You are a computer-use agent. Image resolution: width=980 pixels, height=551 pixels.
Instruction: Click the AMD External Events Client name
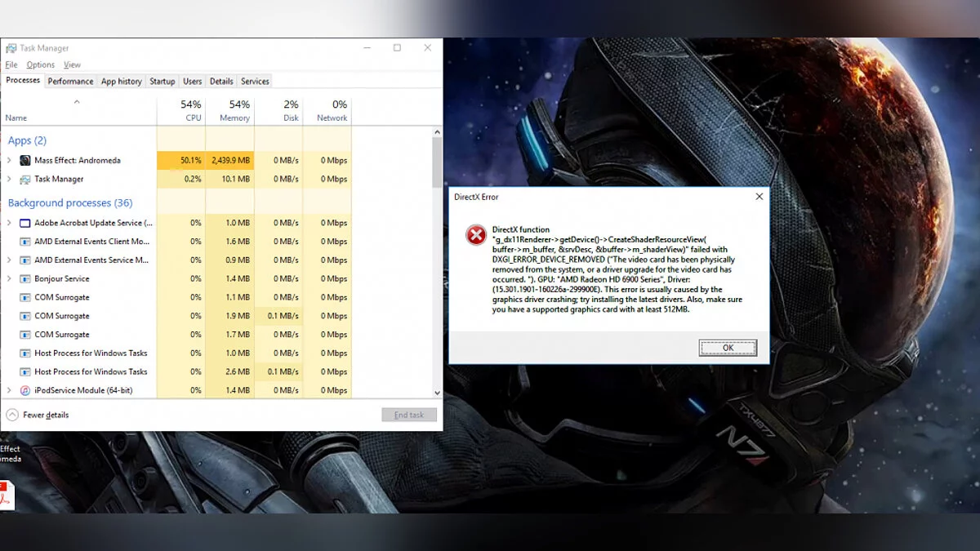[x=92, y=242]
